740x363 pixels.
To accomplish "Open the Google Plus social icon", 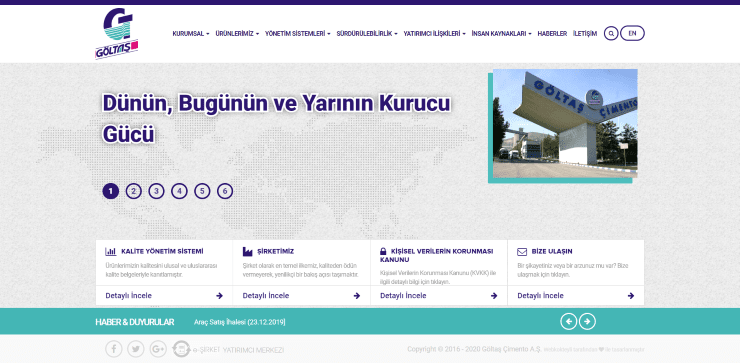I will 158,349.
